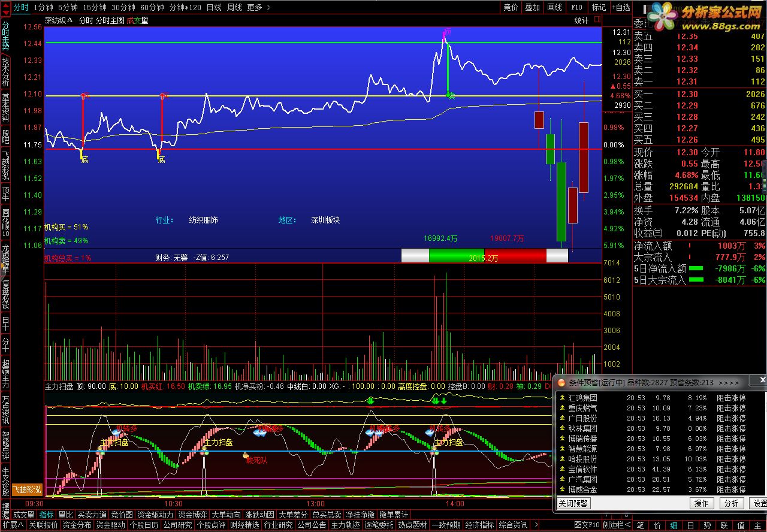Switch to the 1分钟 period tab
Viewport: 767px width, 532px height.
coord(43,7)
